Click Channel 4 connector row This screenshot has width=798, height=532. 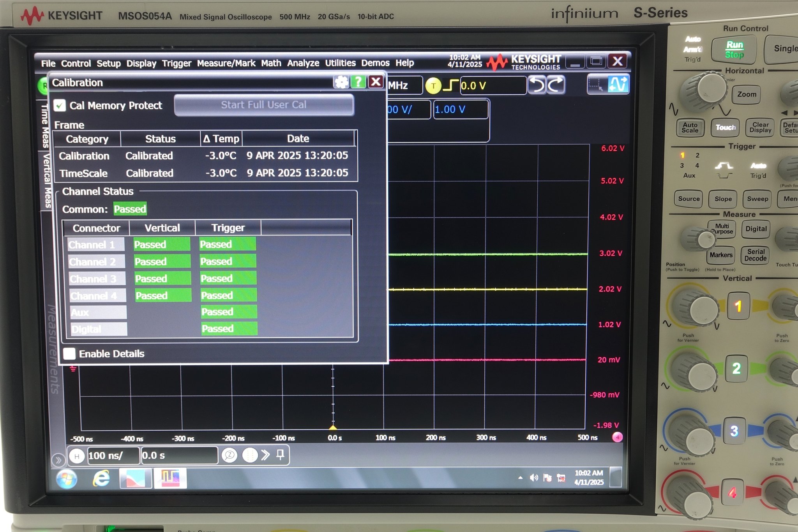[x=98, y=296]
